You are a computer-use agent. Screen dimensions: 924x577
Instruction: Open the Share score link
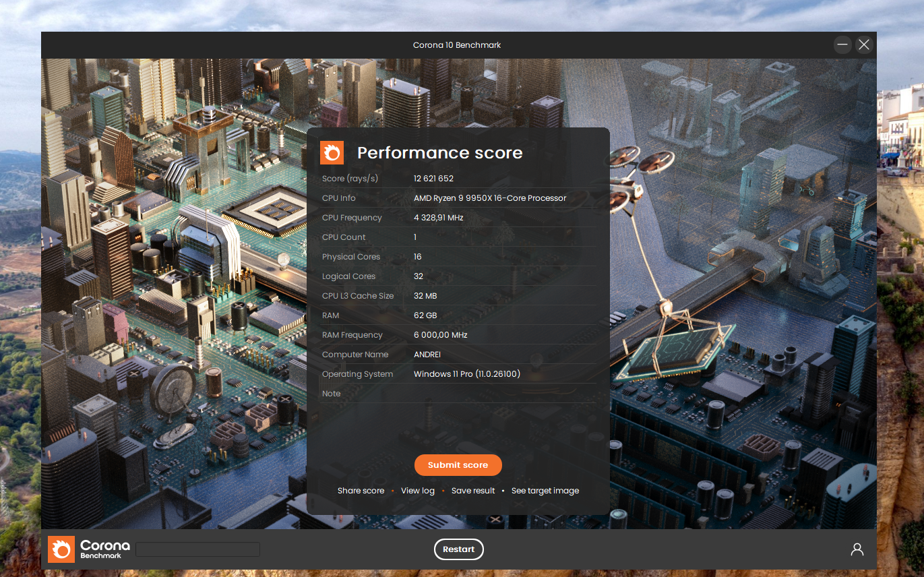(361, 491)
